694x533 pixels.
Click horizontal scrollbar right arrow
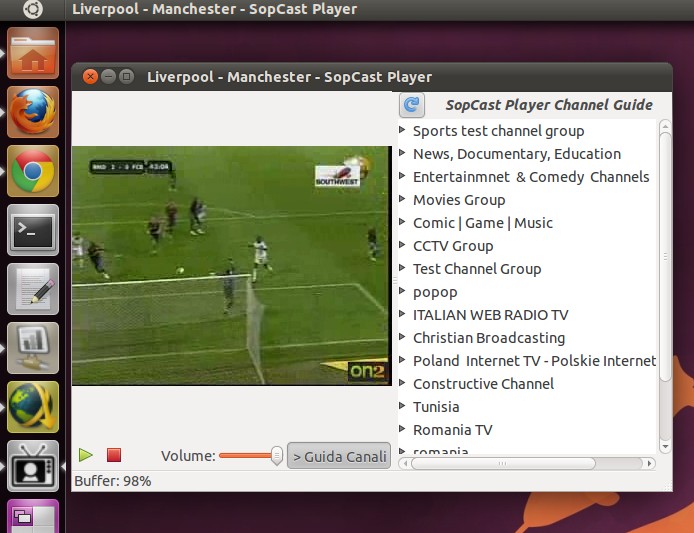pos(649,463)
